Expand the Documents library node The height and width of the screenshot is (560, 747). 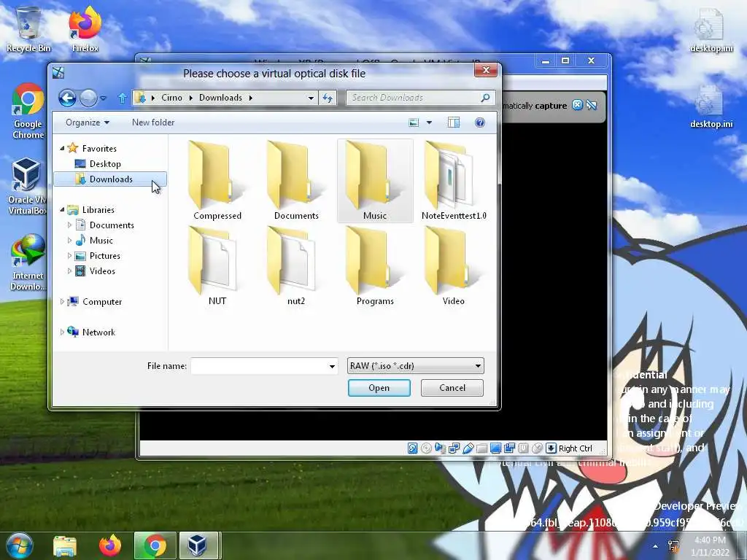pos(69,225)
